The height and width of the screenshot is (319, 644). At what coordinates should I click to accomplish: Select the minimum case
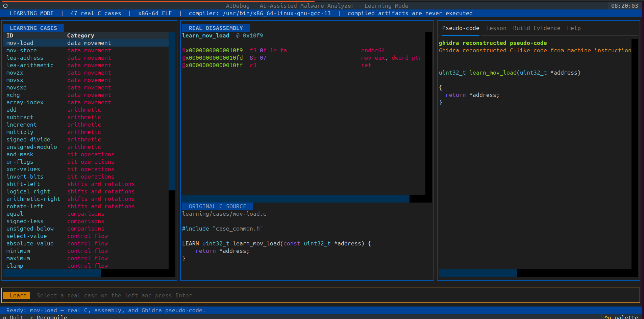tap(86, 251)
